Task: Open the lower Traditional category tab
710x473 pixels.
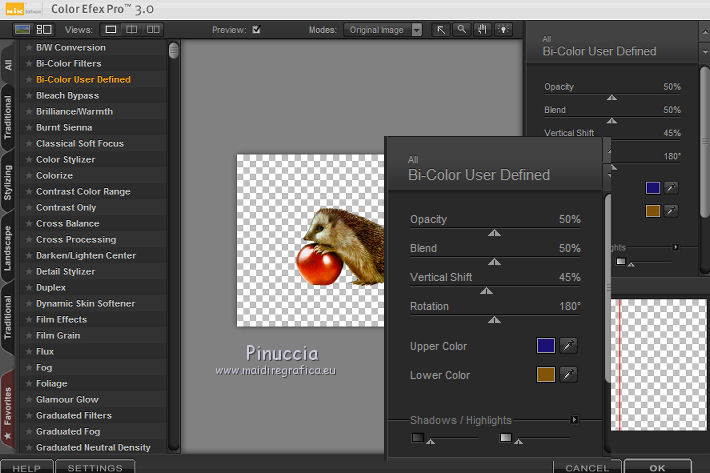Action: pos(8,317)
